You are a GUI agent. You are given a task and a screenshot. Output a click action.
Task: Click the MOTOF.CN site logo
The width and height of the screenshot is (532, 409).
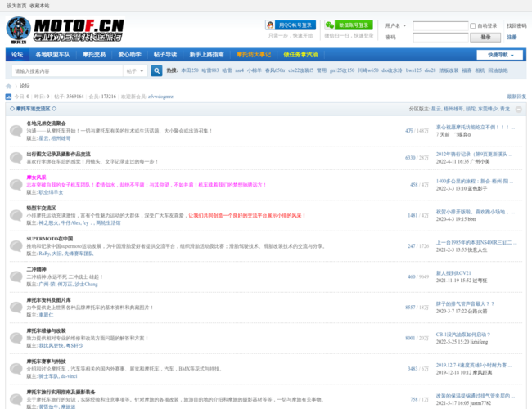(x=65, y=30)
